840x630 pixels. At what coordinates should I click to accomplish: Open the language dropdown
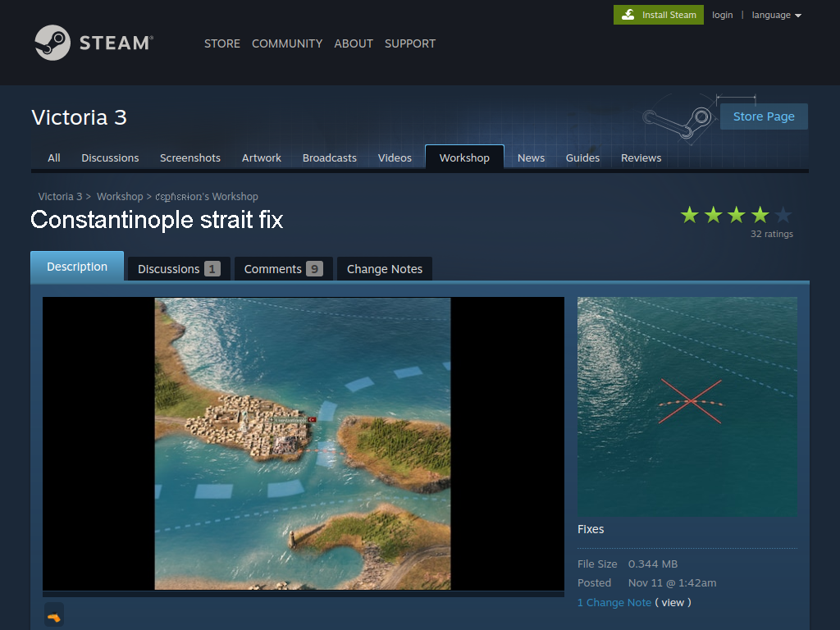pyautogui.click(x=776, y=15)
